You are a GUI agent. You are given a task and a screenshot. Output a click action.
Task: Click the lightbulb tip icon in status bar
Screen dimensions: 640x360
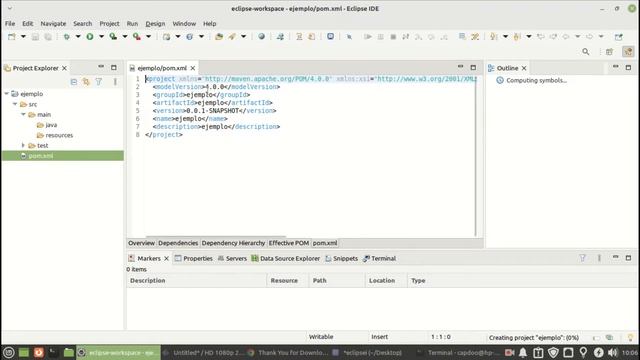point(631,338)
